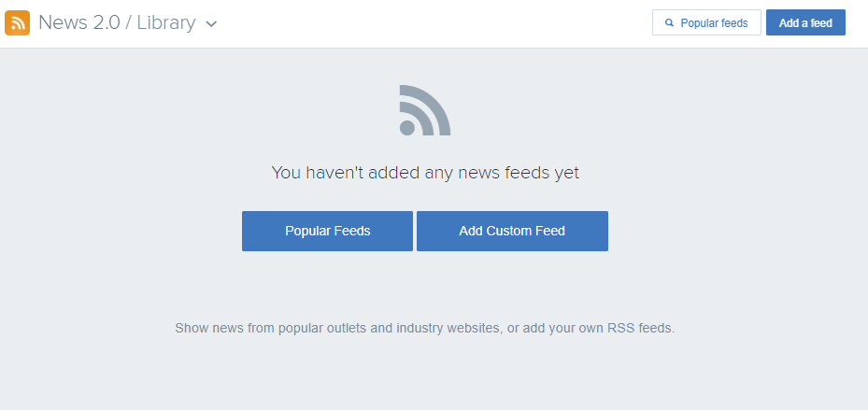Choose the Add Custom Feed button
Viewport: 868px width, 410px height.
512,231
